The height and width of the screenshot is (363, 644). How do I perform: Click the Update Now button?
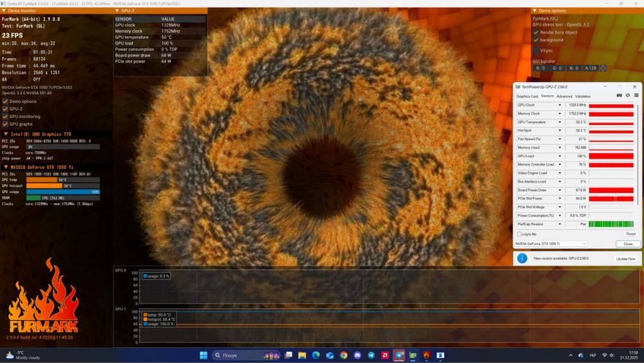point(625,259)
